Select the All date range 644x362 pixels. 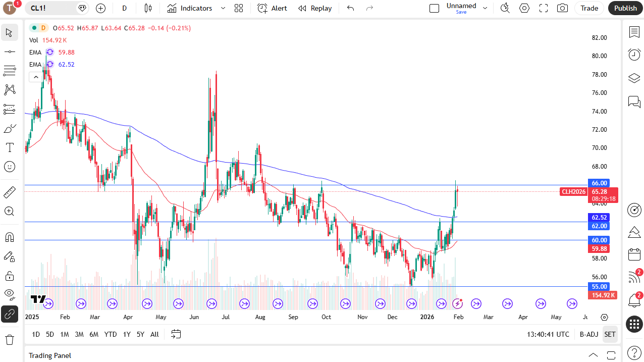tap(154, 334)
